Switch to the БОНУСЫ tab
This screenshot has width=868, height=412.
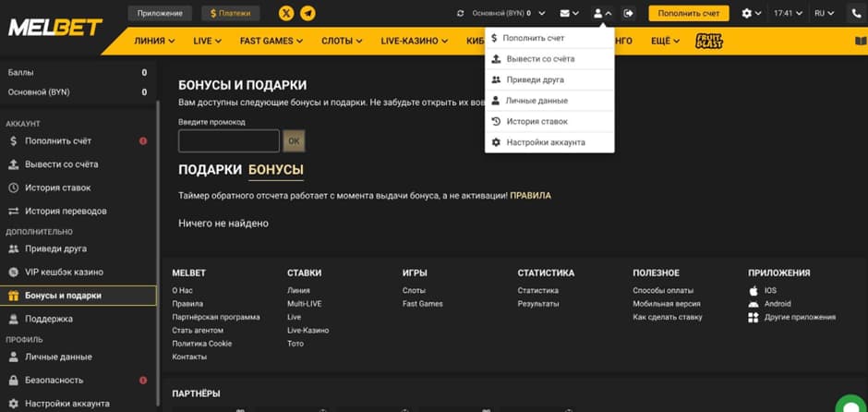click(276, 170)
